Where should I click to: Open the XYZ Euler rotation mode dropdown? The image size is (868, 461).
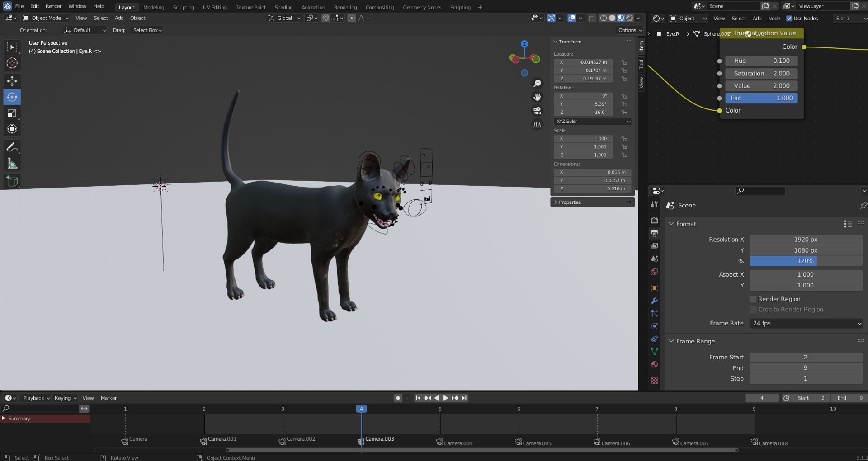[593, 122]
